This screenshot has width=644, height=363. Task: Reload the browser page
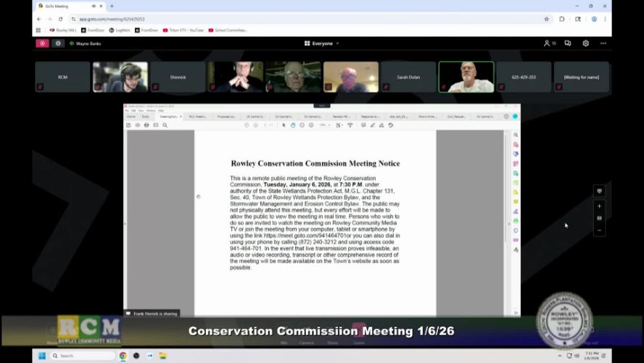[60, 19]
